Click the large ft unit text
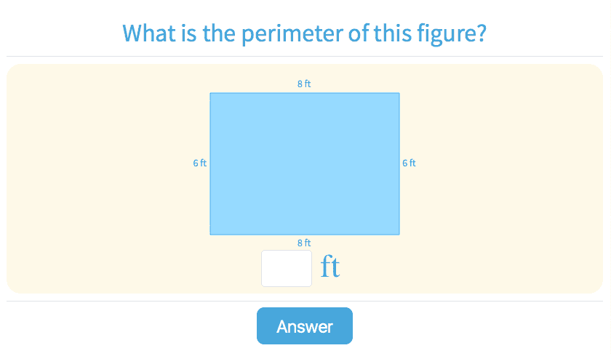The height and width of the screenshot is (364, 611). (x=330, y=267)
